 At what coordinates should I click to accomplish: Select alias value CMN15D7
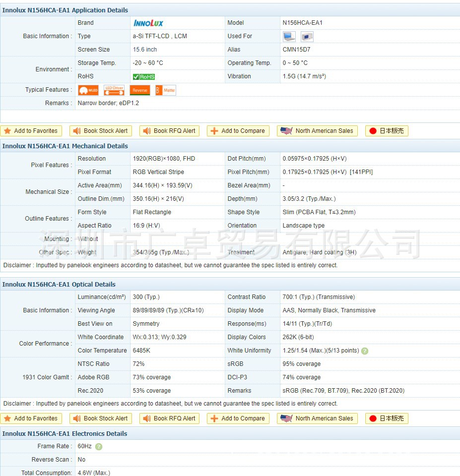[x=296, y=50]
